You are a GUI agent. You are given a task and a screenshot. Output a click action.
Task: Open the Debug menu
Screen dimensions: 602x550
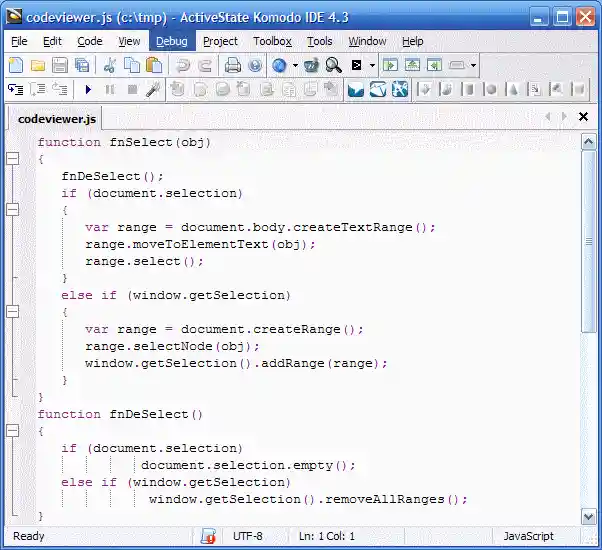coord(171,41)
